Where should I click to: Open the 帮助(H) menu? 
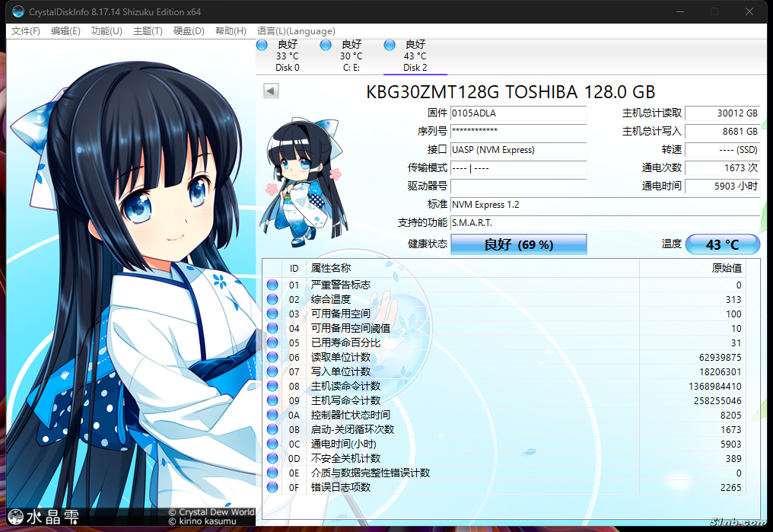pos(231,31)
